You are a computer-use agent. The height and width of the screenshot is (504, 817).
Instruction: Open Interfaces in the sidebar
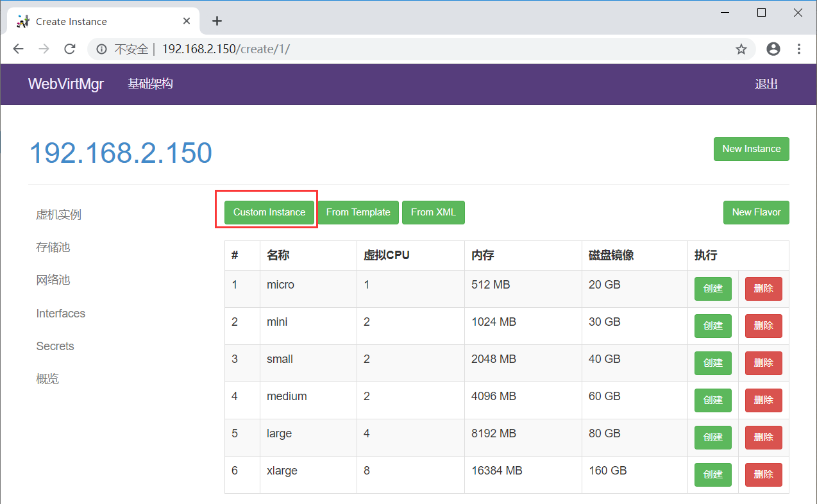pyautogui.click(x=60, y=314)
